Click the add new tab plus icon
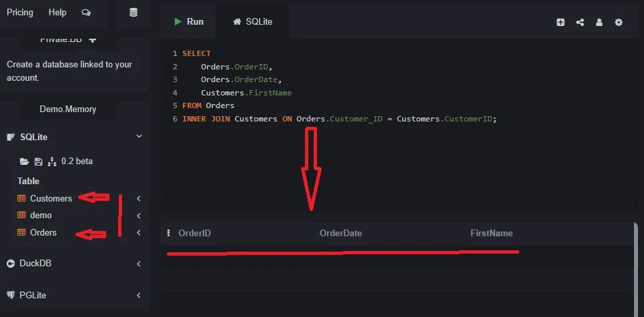 561,22
